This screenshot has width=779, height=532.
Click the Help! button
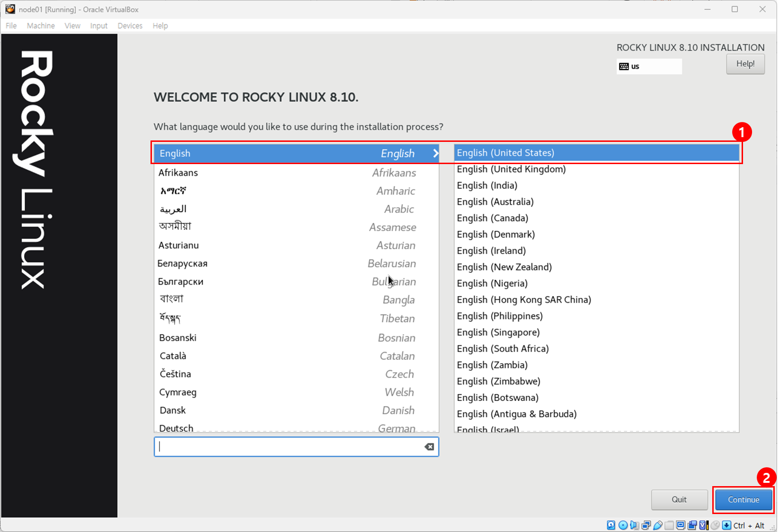[745, 64]
